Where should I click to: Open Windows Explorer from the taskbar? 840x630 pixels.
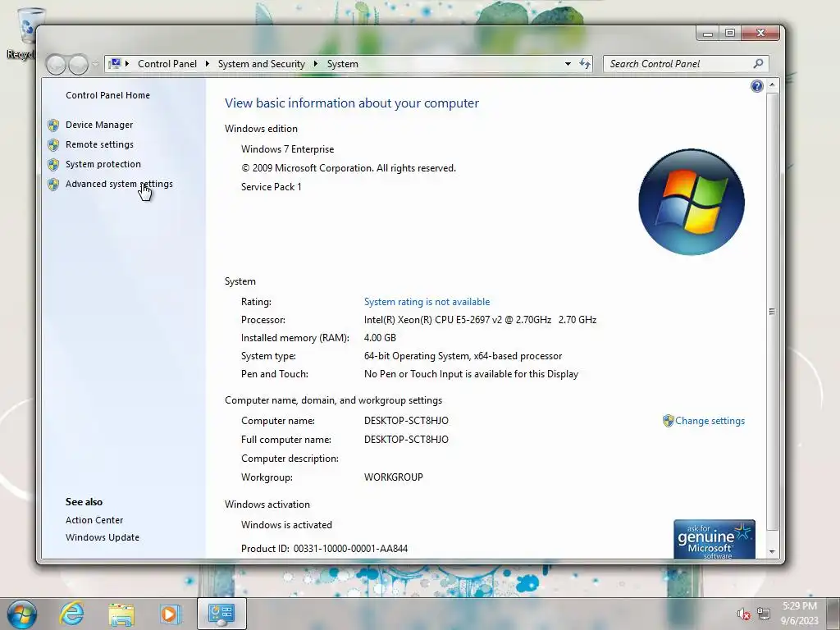[x=121, y=614]
